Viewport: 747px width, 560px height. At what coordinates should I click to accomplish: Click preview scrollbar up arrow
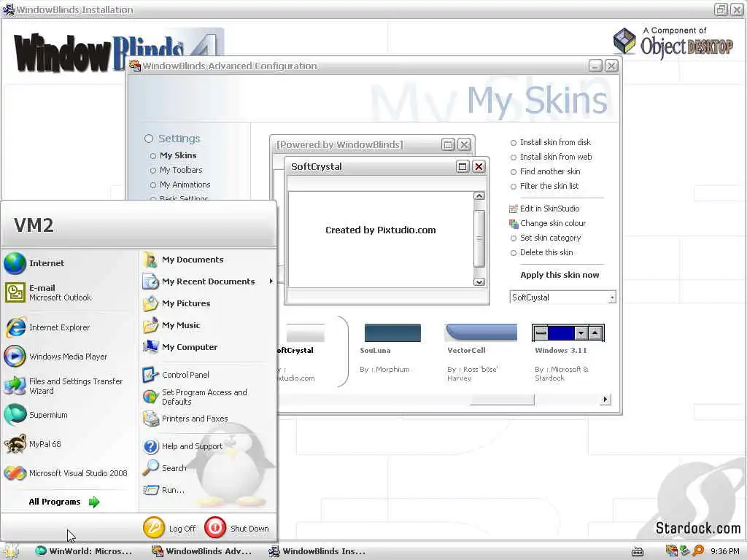click(479, 196)
